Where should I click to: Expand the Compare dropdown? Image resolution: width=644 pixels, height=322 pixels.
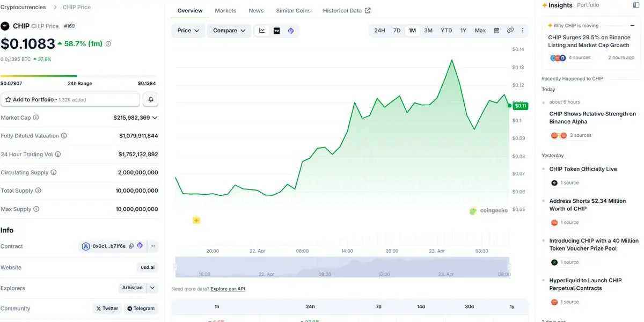229,31
